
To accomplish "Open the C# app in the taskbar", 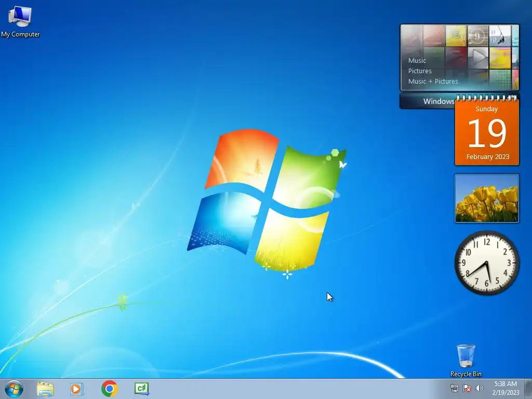I will click(x=141, y=389).
